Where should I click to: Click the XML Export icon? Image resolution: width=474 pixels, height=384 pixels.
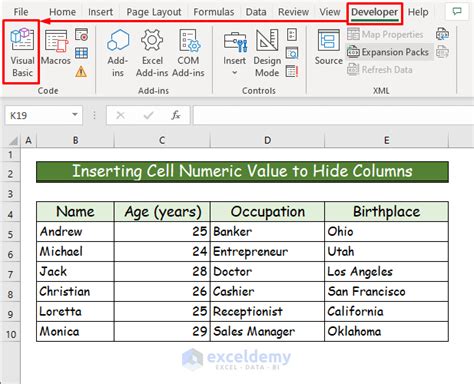click(442, 52)
